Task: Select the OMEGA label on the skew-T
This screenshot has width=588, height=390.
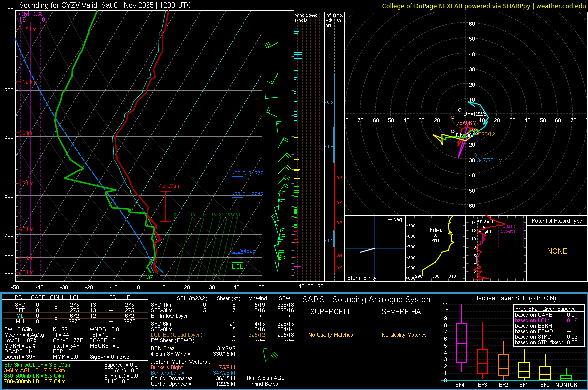Action: pyautogui.click(x=30, y=14)
